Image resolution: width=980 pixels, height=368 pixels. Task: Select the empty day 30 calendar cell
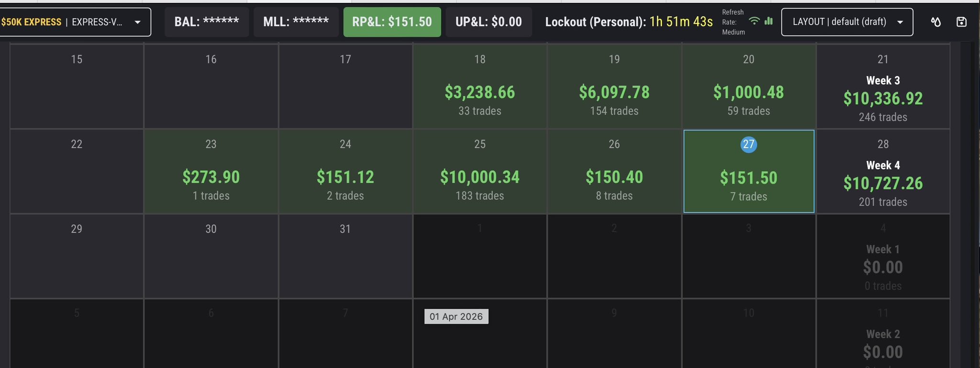pyautogui.click(x=211, y=256)
